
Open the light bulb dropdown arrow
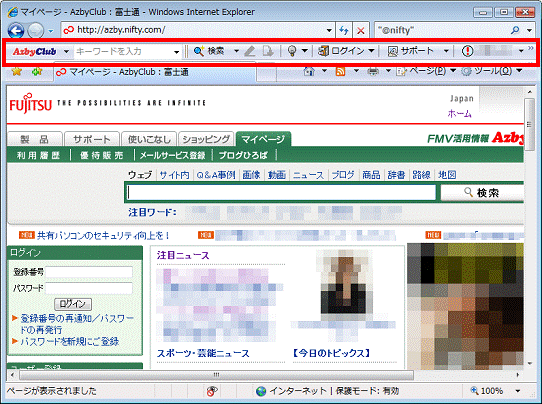(x=305, y=51)
